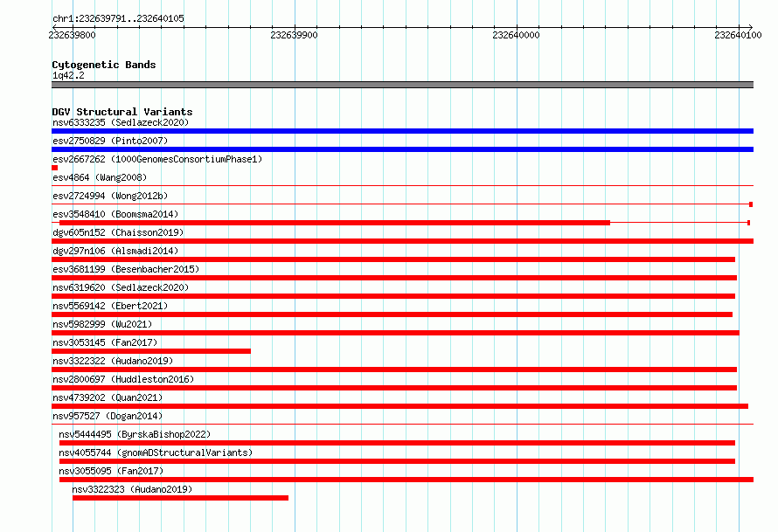
Task: Click nsv4739202 (Quan2021) label
Action: point(108,397)
